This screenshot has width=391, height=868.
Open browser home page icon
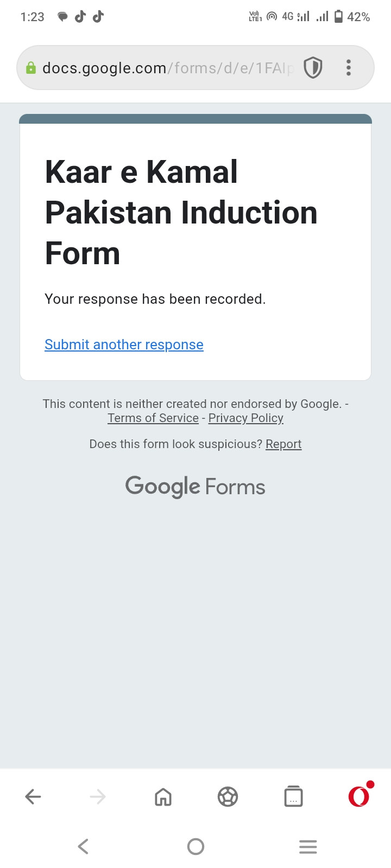(x=163, y=796)
